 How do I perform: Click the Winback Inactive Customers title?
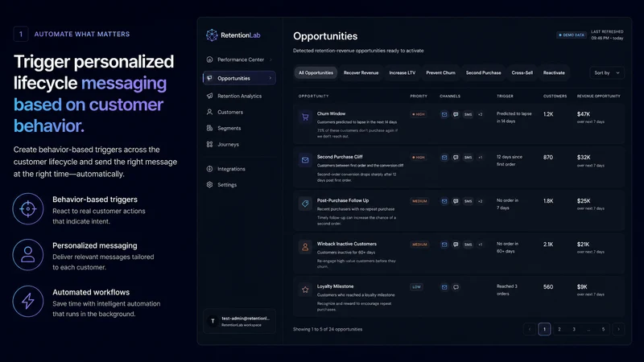347,244
